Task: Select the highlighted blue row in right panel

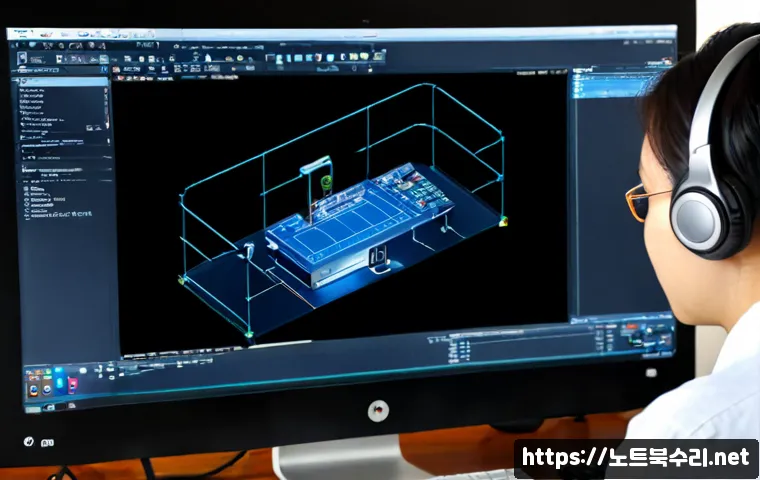Action: 607,86
